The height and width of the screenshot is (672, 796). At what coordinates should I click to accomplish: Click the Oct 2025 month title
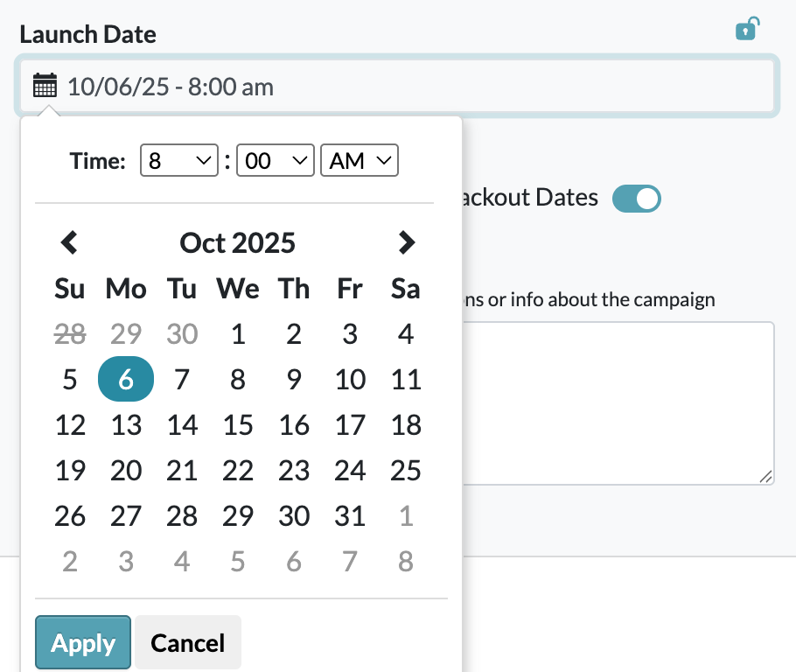click(x=238, y=242)
